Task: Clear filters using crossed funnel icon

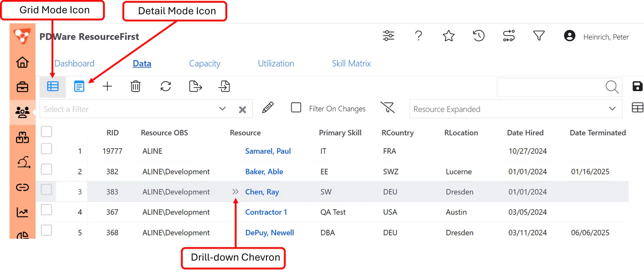Action: (x=388, y=107)
